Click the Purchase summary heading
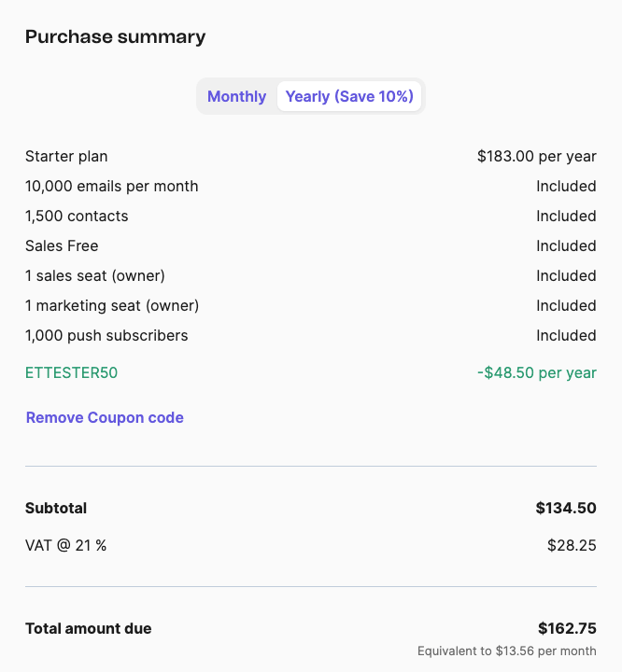Viewport: 622px width, 672px height. [115, 37]
